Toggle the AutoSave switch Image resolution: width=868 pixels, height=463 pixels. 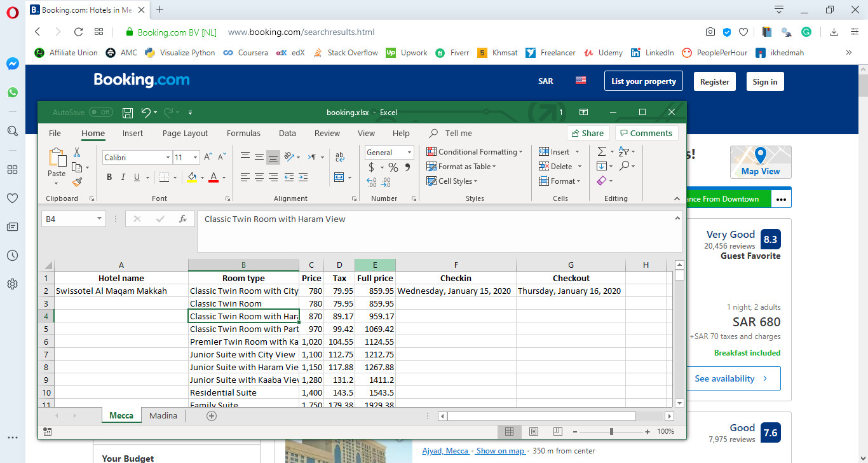100,113
